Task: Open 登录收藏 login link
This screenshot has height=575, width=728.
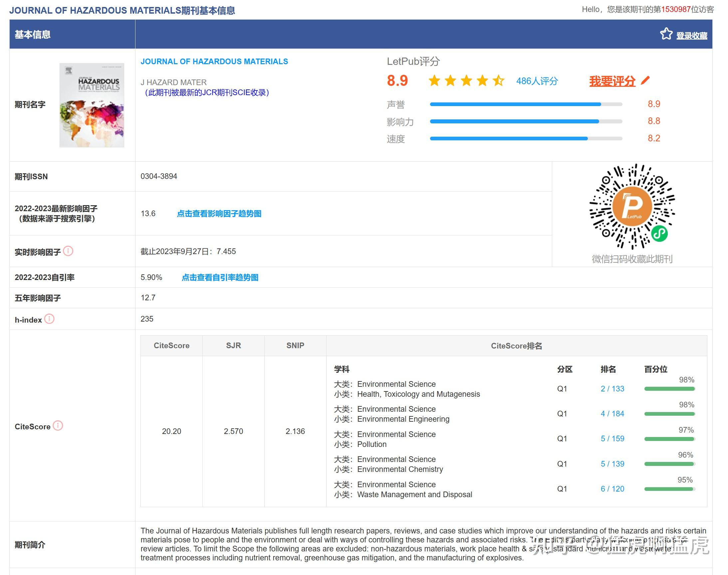Action: [692, 35]
